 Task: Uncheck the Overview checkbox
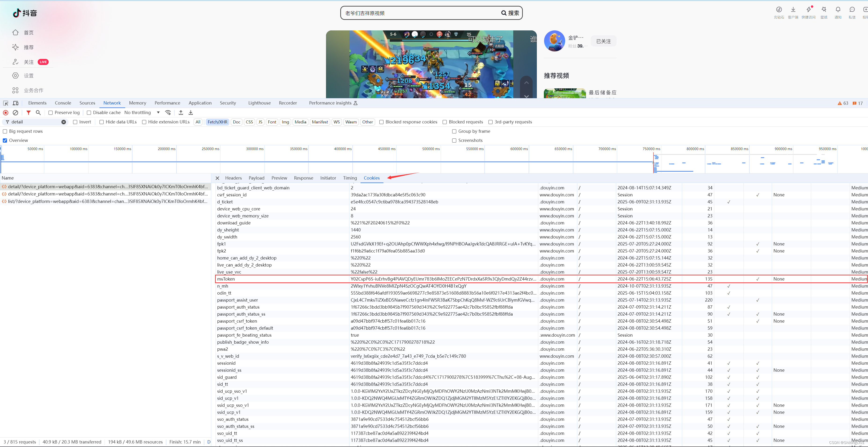point(5,140)
